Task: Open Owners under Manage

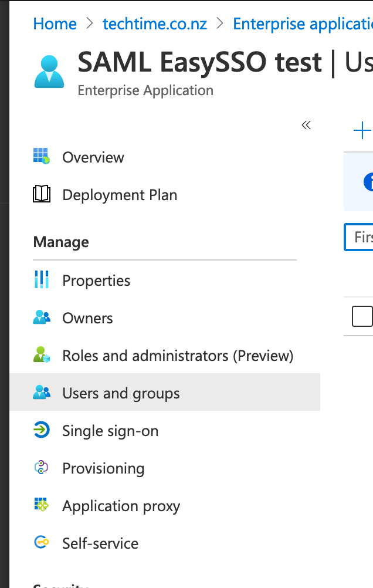Action: click(87, 319)
